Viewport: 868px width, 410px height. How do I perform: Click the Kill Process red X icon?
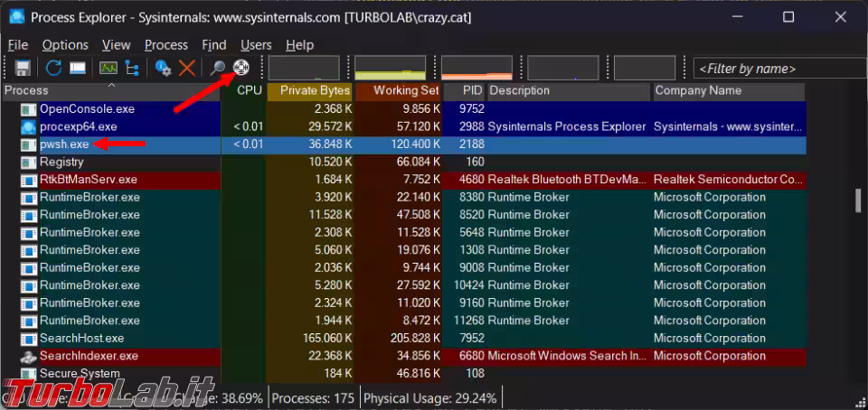186,68
